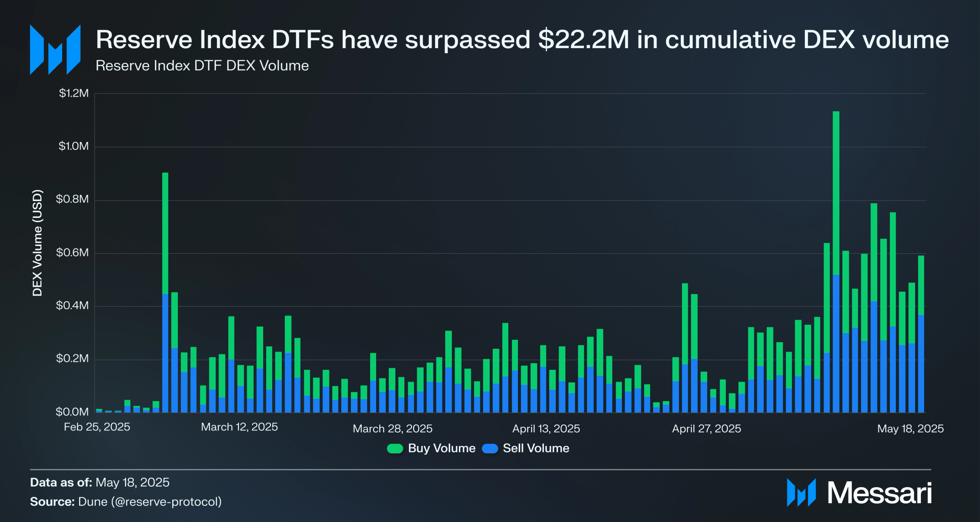Image resolution: width=980 pixels, height=522 pixels.
Task: Click the March 12, 2025 date label
Action: (239, 427)
